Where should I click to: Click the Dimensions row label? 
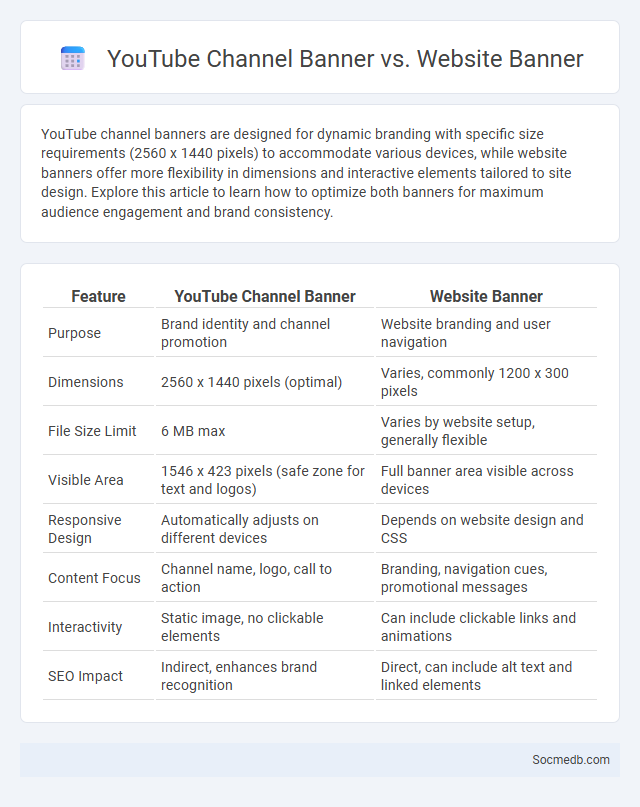point(86,382)
